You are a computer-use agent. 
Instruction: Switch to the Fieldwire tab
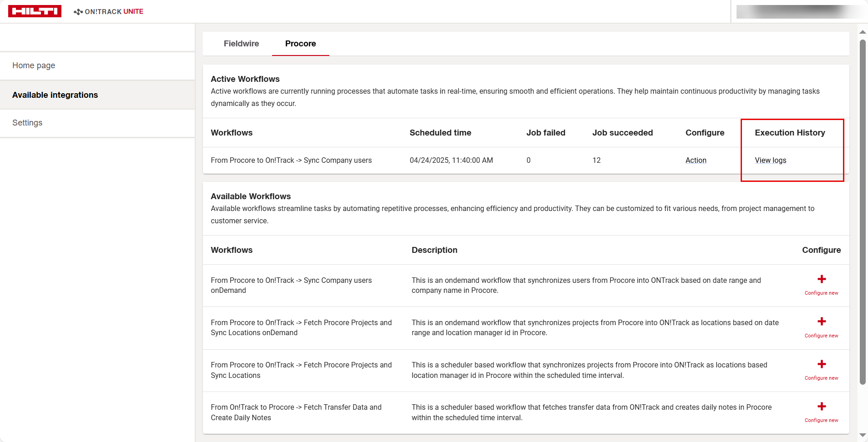coord(241,44)
